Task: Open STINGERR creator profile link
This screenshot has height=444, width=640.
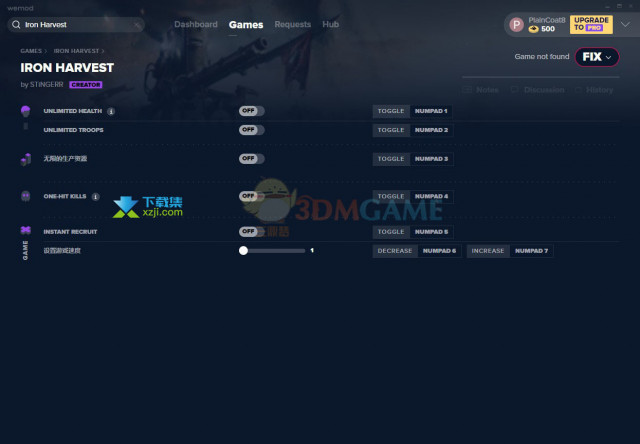Action: click(47, 84)
